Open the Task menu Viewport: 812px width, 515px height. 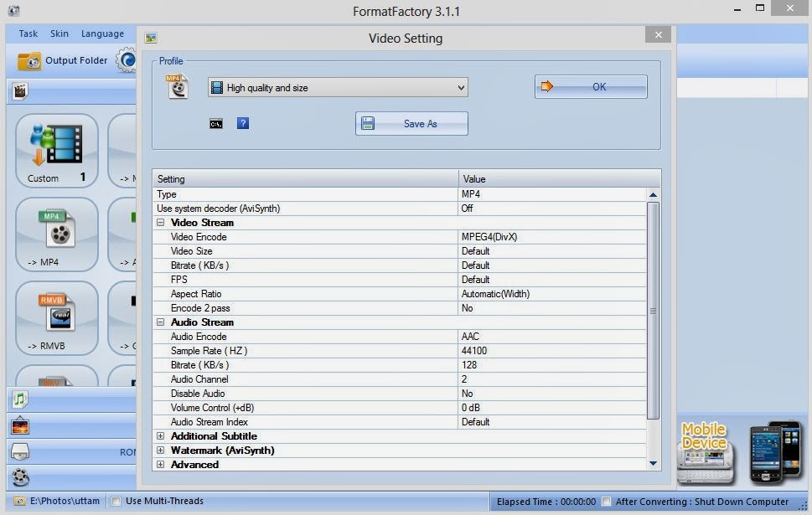point(28,33)
